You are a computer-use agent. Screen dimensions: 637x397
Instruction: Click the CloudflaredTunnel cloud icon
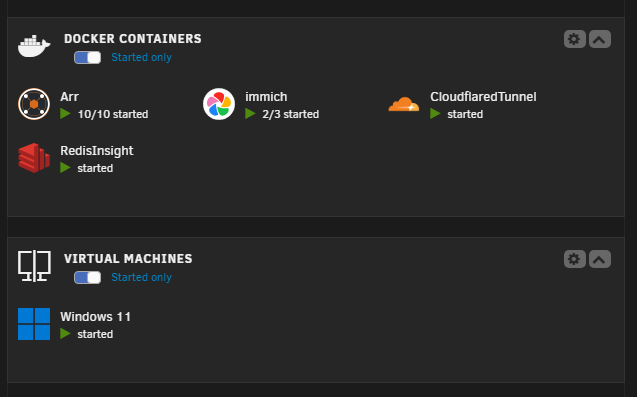coord(404,104)
